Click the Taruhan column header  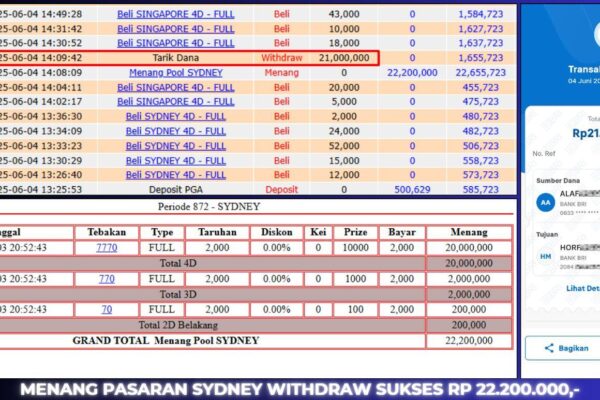click(x=217, y=232)
